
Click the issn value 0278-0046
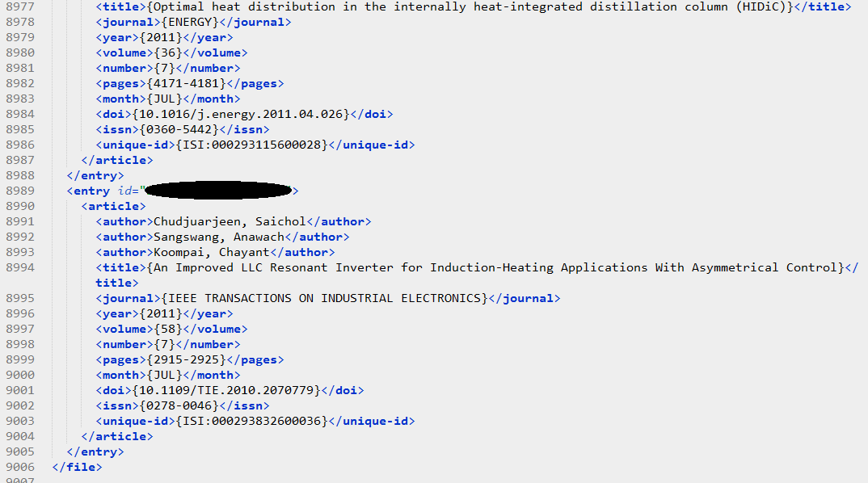pyautogui.click(x=179, y=405)
